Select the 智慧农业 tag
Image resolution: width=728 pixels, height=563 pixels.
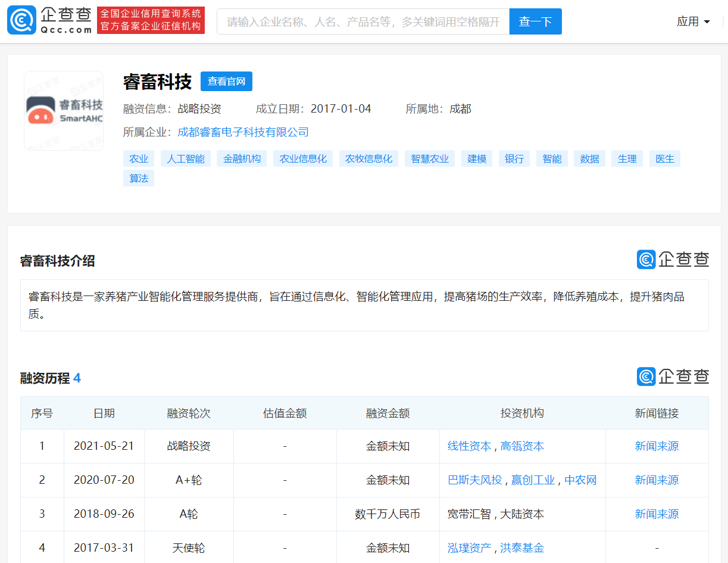click(x=430, y=159)
